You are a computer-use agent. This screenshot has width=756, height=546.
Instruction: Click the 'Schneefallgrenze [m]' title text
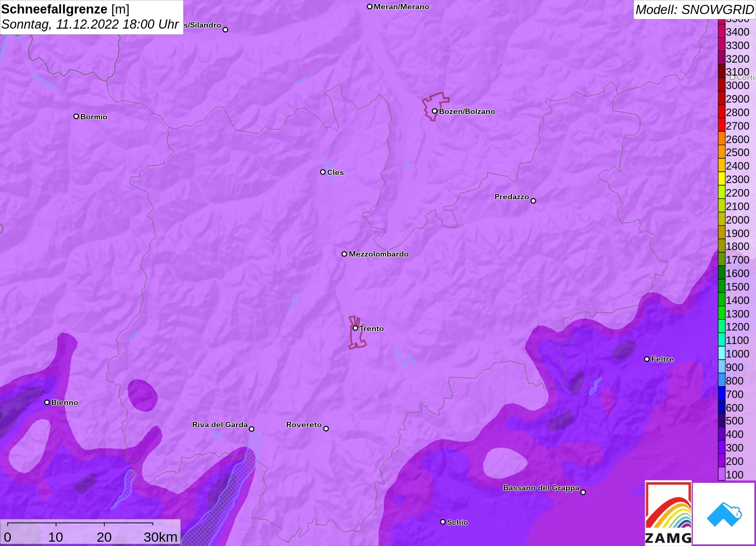coord(65,9)
